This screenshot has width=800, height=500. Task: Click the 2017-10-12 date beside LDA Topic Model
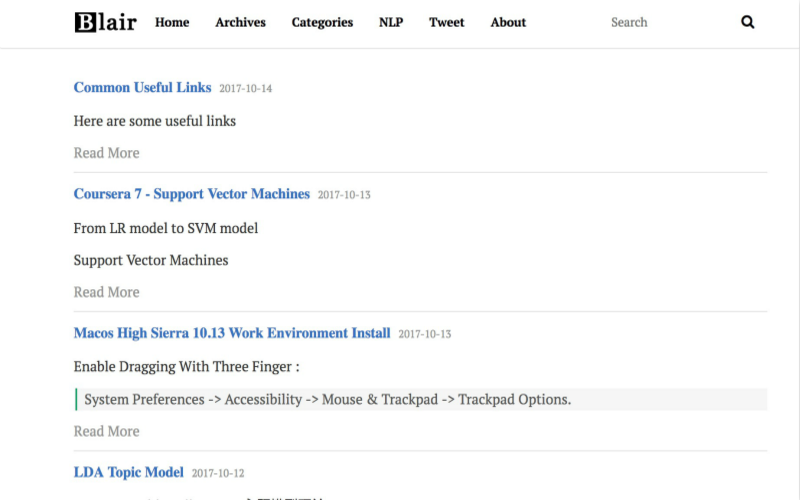tap(218, 473)
